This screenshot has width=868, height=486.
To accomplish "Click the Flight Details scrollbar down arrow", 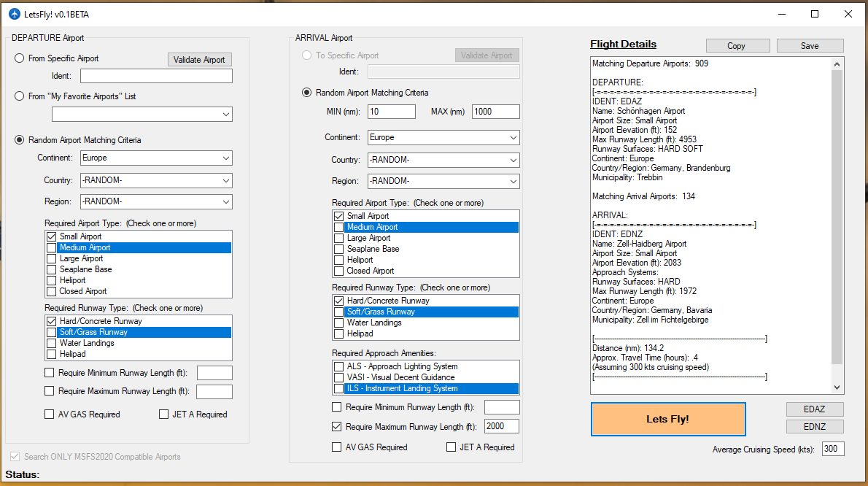I will (837, 387).
